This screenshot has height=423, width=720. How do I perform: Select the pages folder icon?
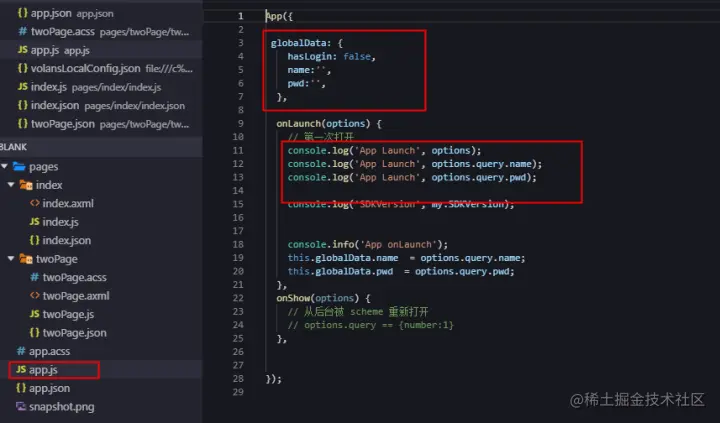pyautogui.click(x=19, y=166)
